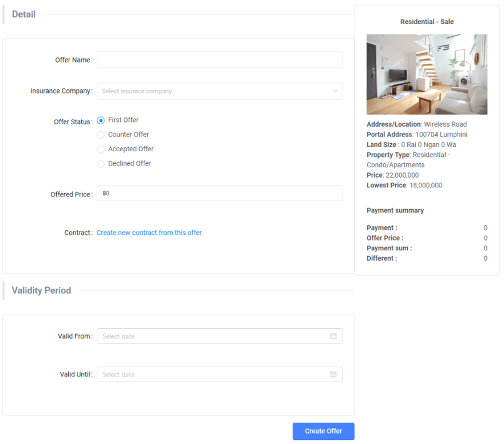Mark the offer as Declined Offer
This screenshot has width=504, height=444.
101,164
